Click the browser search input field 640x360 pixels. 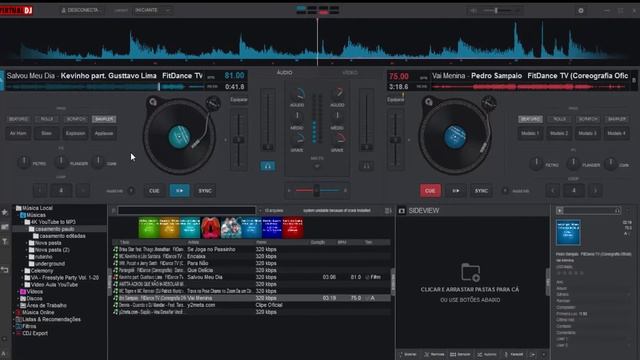click(187, 211)
